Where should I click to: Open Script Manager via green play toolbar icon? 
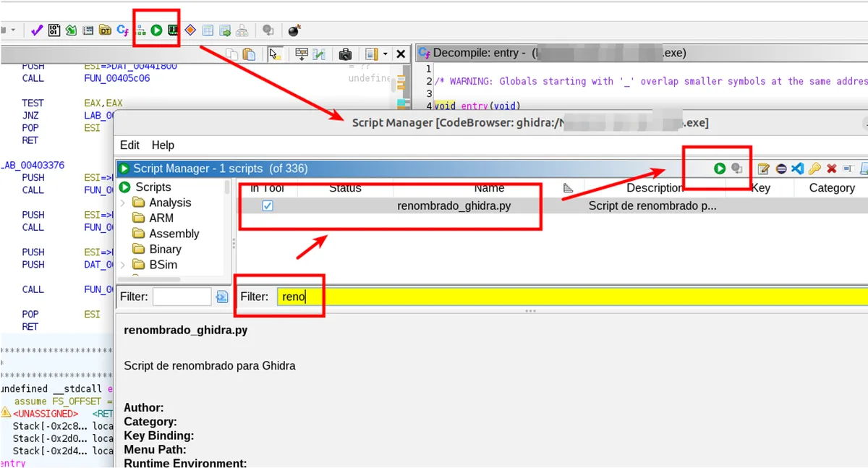156,30
